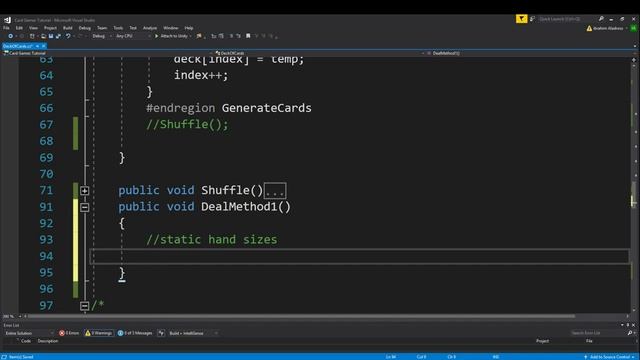Click the Search Error List magnifier icon
Screen dimensions: 640x360
[x=630, y=333]
